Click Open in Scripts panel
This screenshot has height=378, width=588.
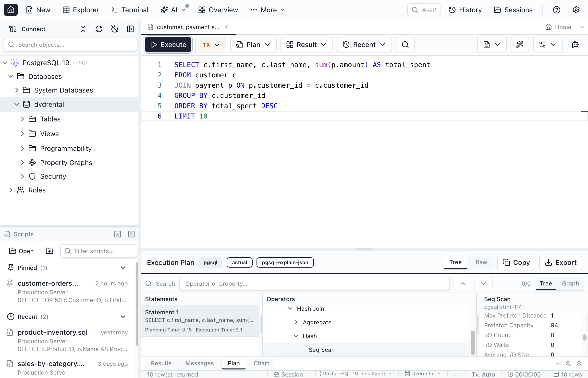click(x=21, y=251)
